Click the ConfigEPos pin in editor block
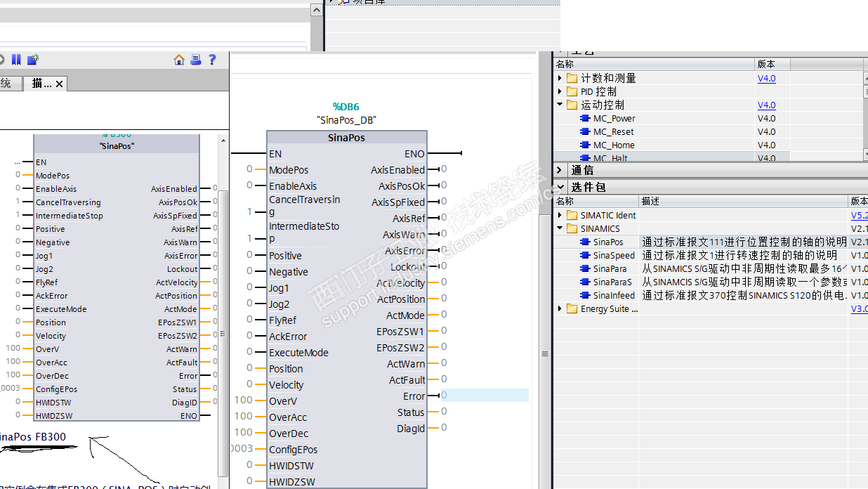Viewport: 868px width, 489px height. (293, 450)
